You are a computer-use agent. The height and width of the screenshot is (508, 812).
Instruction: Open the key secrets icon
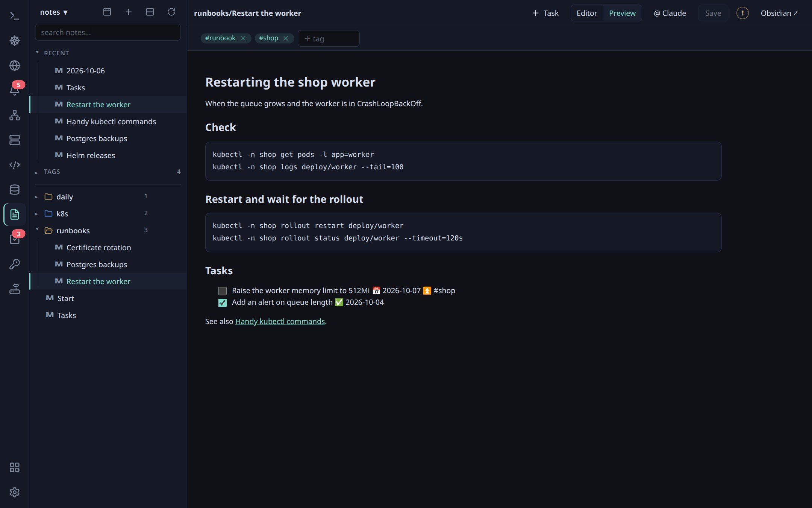[x=14, y=264]
